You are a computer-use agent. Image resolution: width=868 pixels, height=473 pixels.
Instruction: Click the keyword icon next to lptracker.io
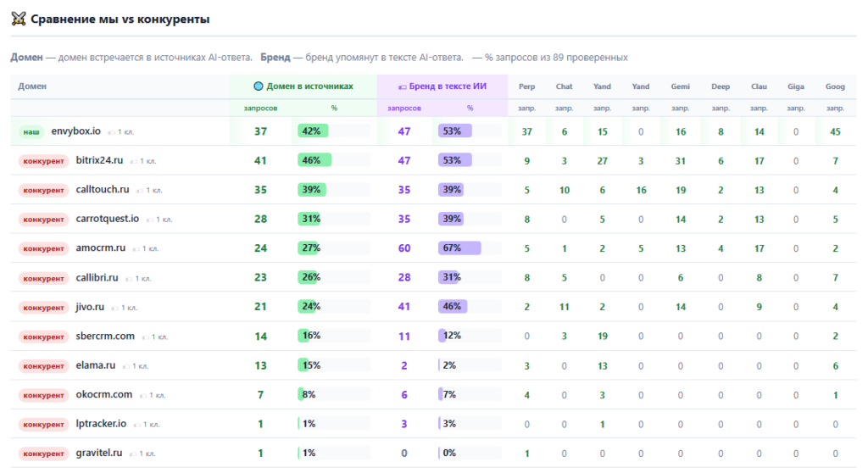(x=136, y=425)
